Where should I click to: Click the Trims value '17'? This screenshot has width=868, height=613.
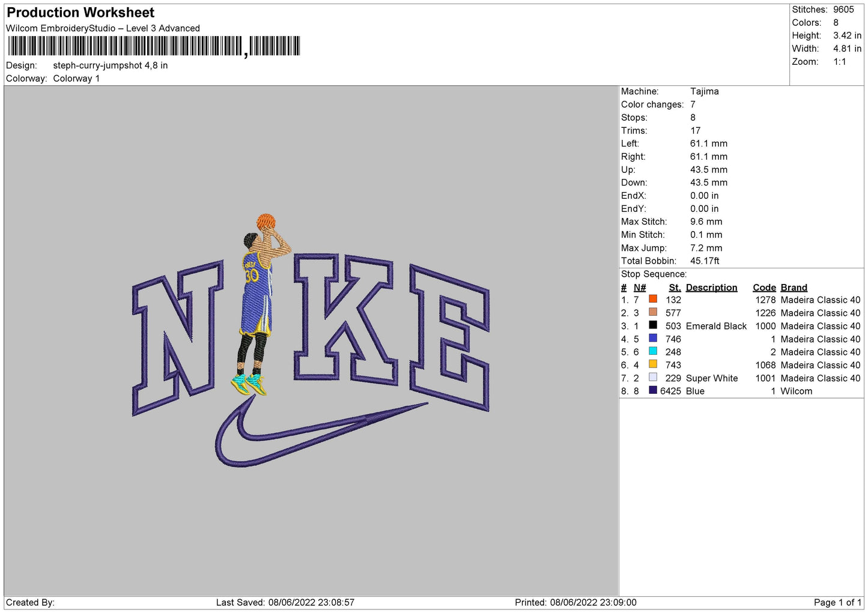pos(696,130)
